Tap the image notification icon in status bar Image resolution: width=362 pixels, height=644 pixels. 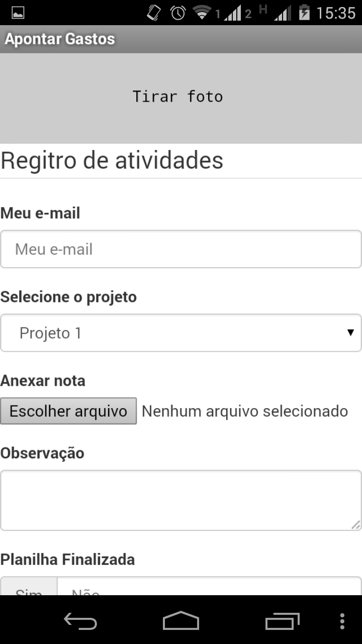pyautogui.click(x=18, y=13)
